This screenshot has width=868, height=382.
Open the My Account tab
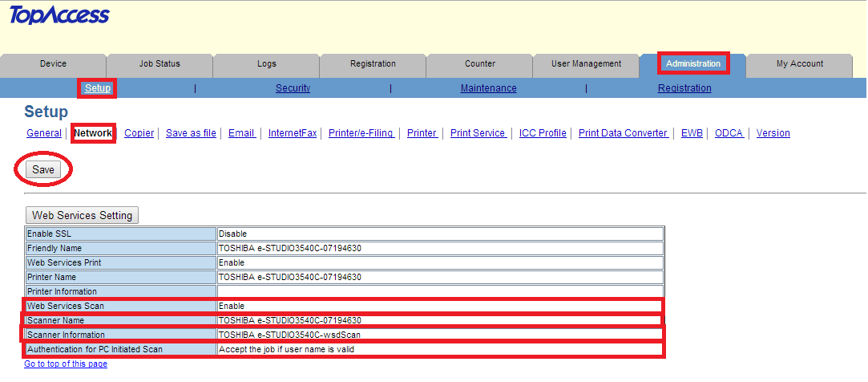click(x=799, y=64)
